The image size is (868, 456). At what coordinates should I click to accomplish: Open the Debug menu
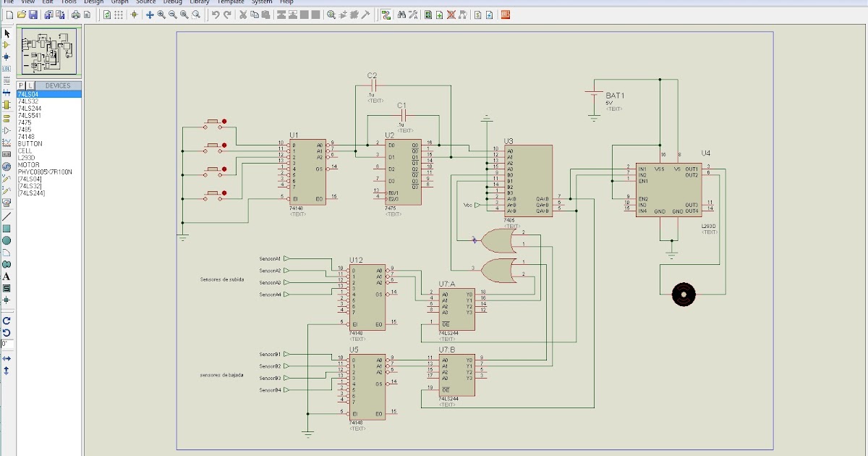(x=173, y=2)
